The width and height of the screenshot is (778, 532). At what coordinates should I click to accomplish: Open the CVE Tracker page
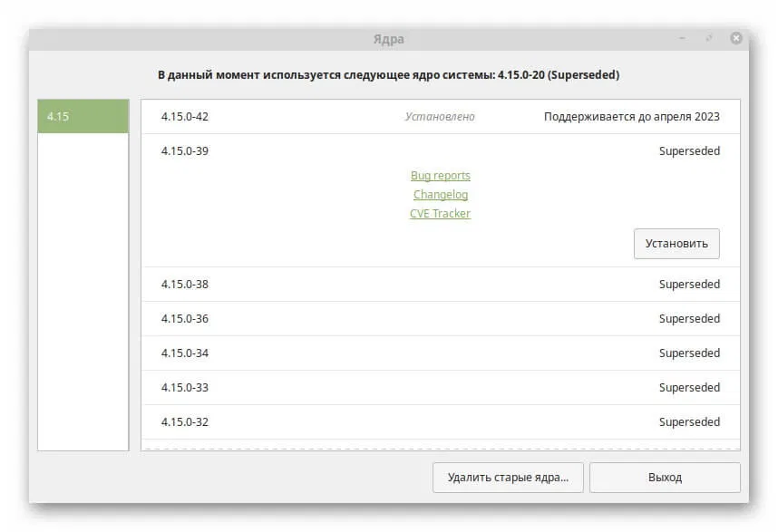pyautogui.click(x=441, y=213)
